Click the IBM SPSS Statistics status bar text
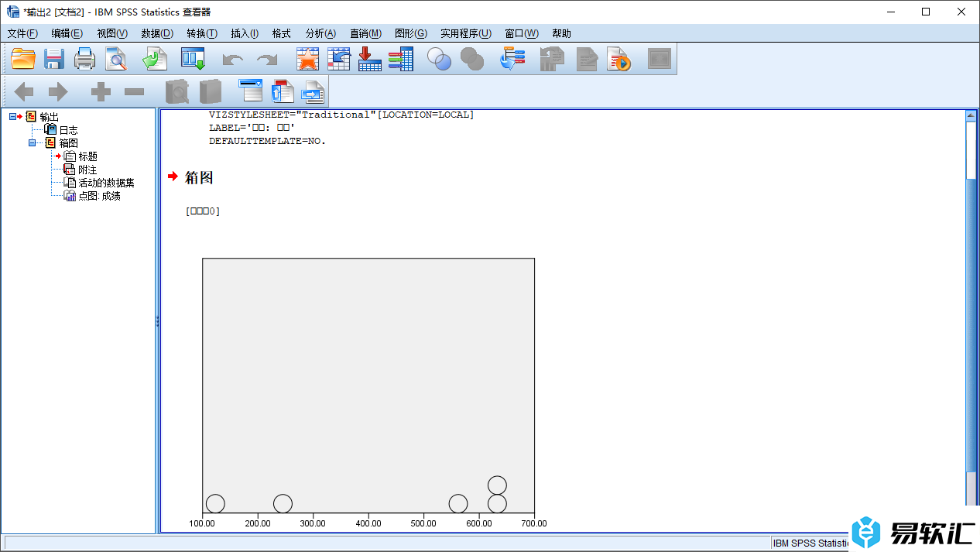 coord(811,543)
